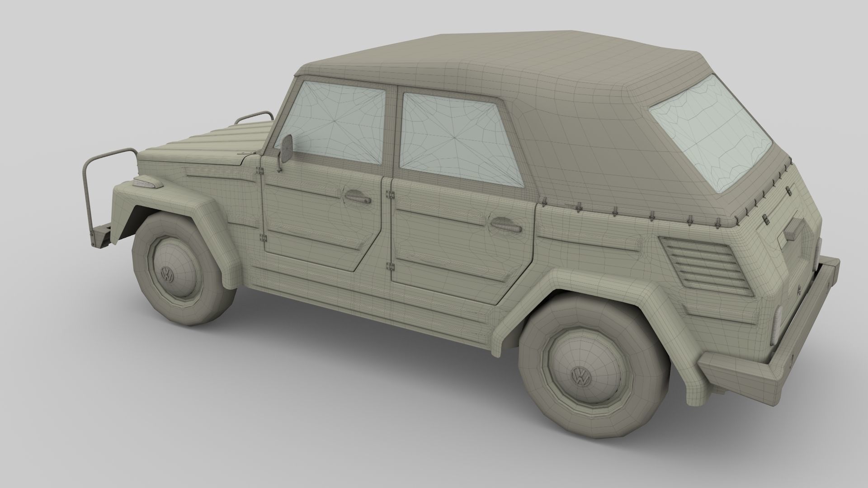
Task: Click the VW emblem on rear wheel hubcap
Action: point(581,375)
